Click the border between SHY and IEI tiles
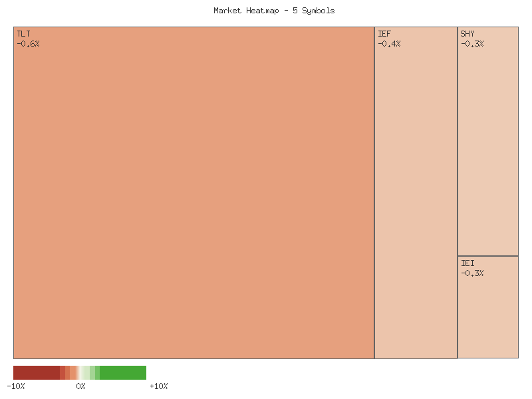Viewport: 532px width, 399px height. 487,255
